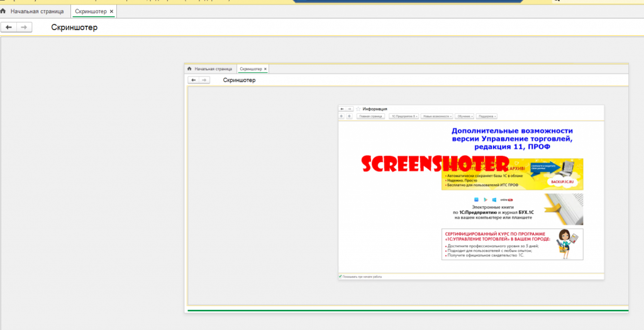
Task: Open the Сертифицированный курс banner
Action: point(512,245)
